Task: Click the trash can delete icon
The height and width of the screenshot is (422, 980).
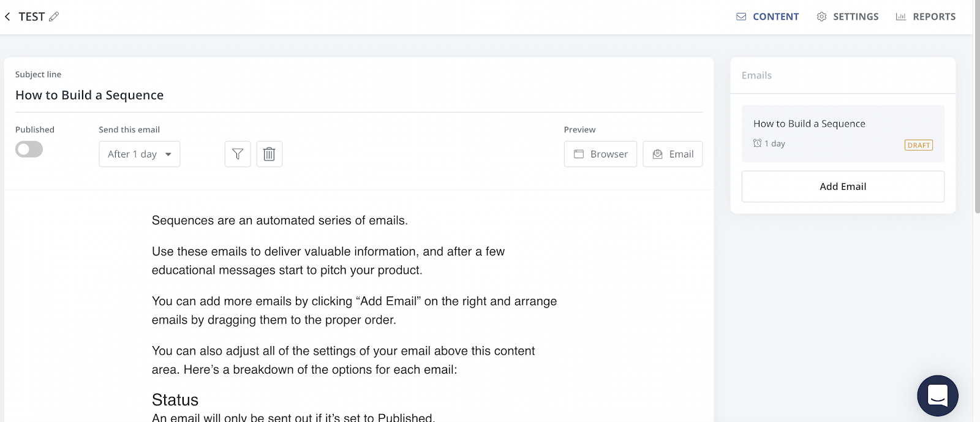Action: click(269, 154)
